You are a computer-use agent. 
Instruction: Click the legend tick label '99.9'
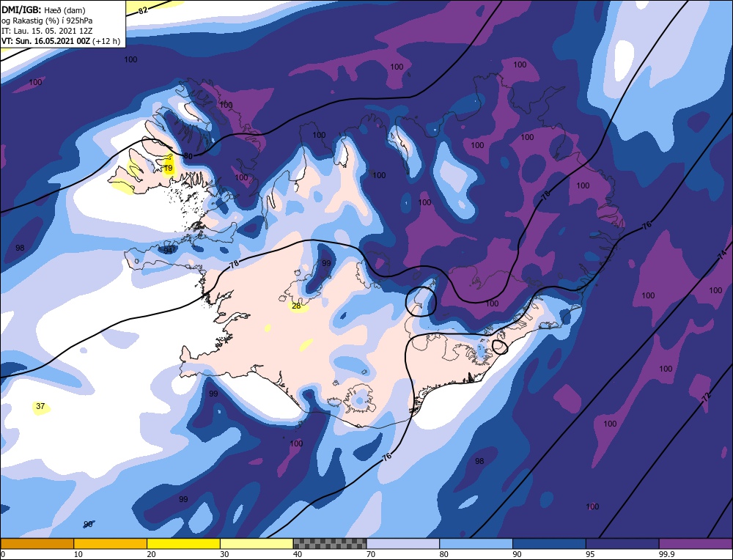[x=666, y=555]
